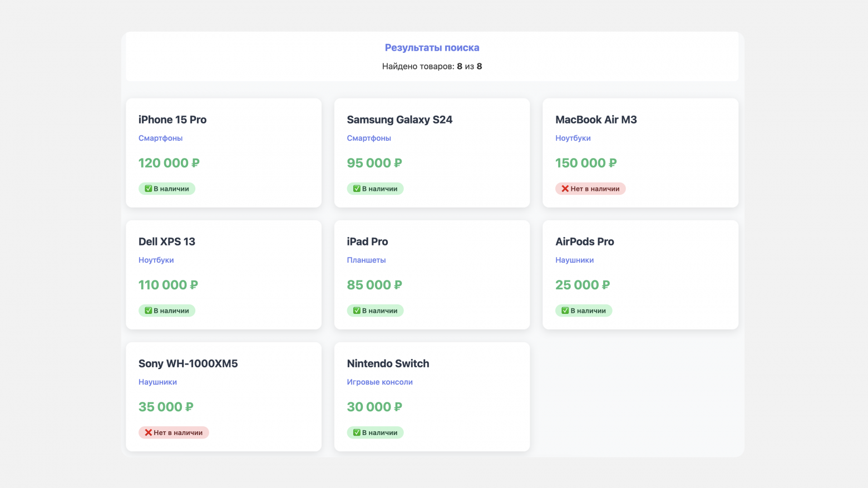Open the Samsung Galaxy S24 product title

[400, 120]
